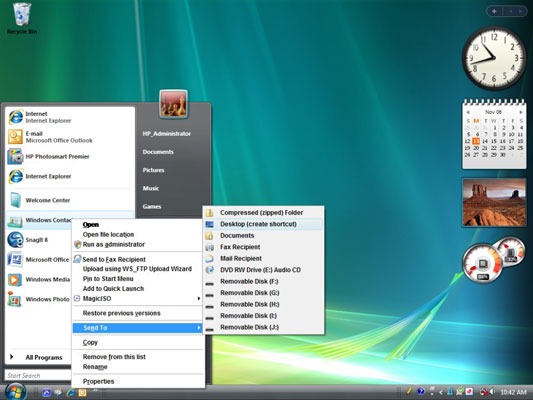Send to Fax Recipient in Send To submenu

[x=263, y=247]
